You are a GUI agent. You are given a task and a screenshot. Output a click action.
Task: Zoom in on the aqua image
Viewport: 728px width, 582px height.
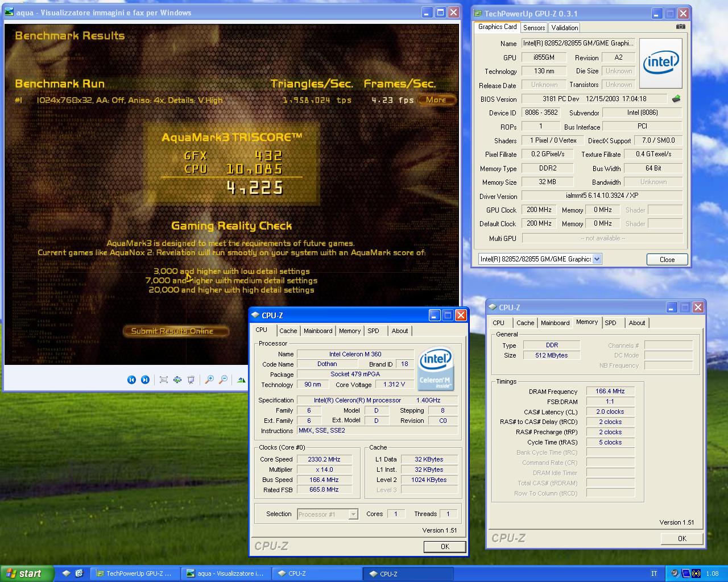coord(209,380)
